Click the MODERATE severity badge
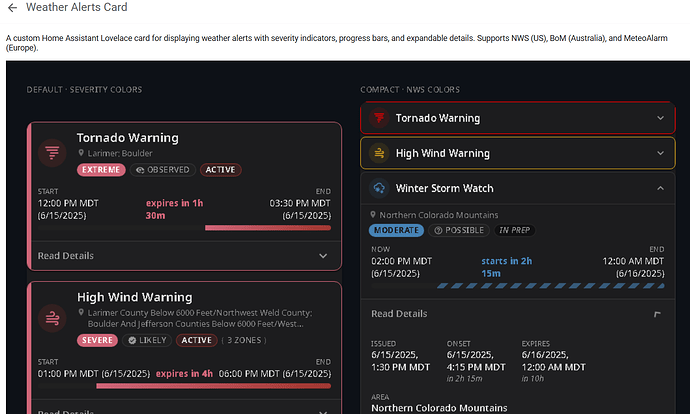Viewport: 690px width, 414px height. click(396, 230)
